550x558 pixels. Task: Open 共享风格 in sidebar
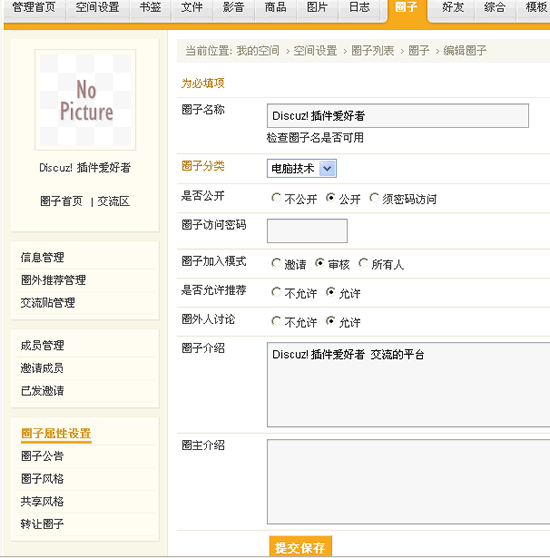point(42,501)
